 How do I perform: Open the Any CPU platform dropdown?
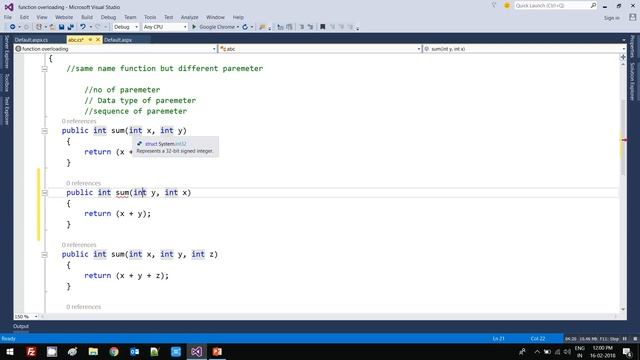(165, 27)
